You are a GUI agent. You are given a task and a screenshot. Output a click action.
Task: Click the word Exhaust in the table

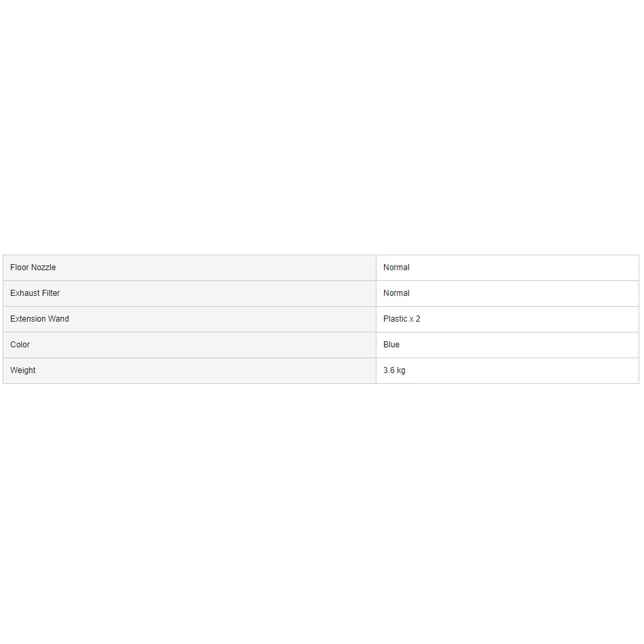[x=25, y=293]
